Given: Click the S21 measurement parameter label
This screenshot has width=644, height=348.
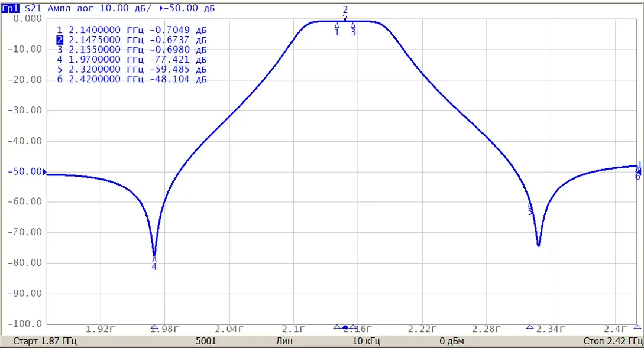Looking at the screenshot, I should tap(33, 8).
